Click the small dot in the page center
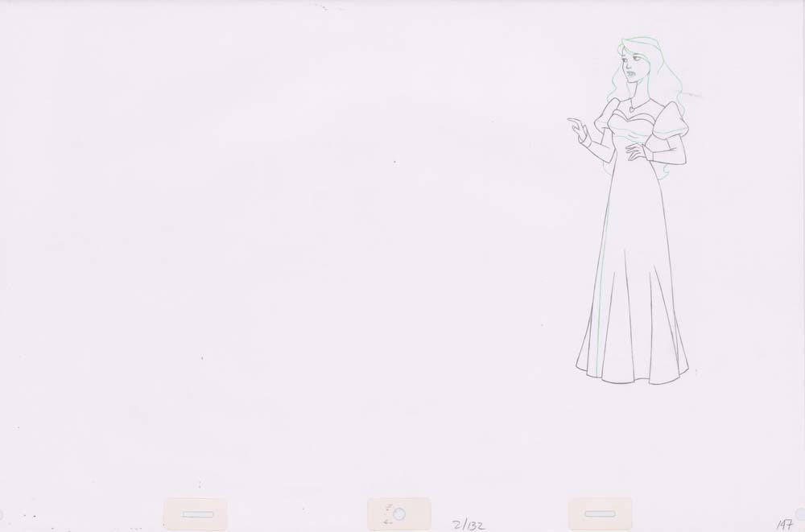Screen dimensions: 805x532 pos(394,162)
